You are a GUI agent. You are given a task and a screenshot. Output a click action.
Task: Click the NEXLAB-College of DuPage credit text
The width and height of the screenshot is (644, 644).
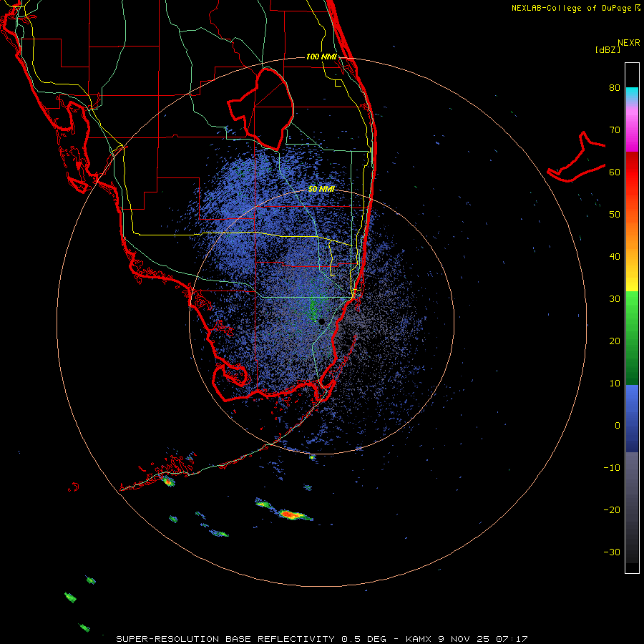pyautogui.click(x=572, y=8)
